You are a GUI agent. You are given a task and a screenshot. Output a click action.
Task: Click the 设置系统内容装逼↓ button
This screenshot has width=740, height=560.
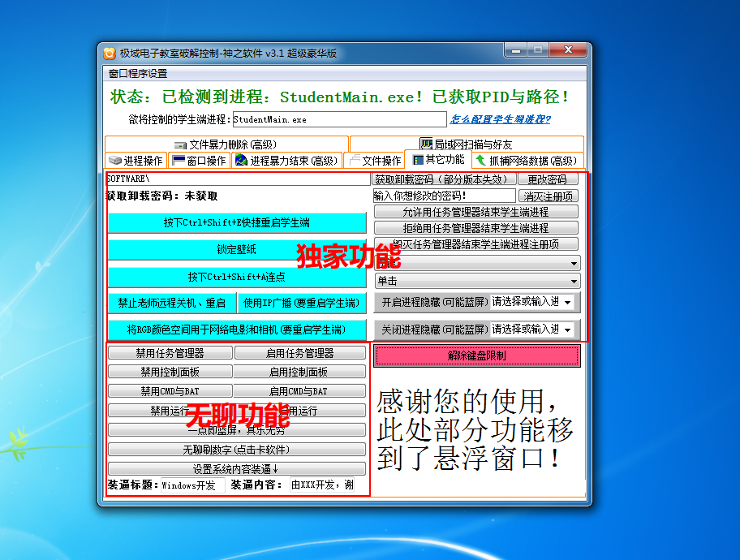(x=237, y=469)
